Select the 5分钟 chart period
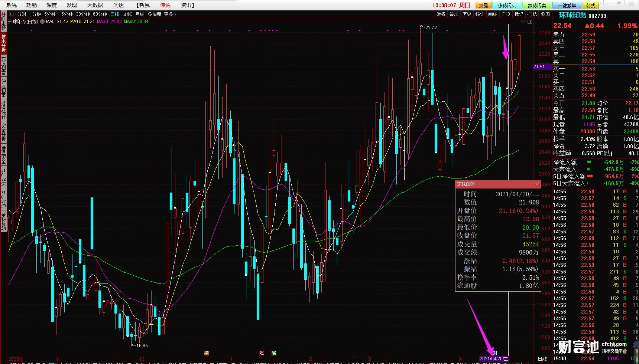The width and height of the screenshot is (639, 364). [50, 14]
